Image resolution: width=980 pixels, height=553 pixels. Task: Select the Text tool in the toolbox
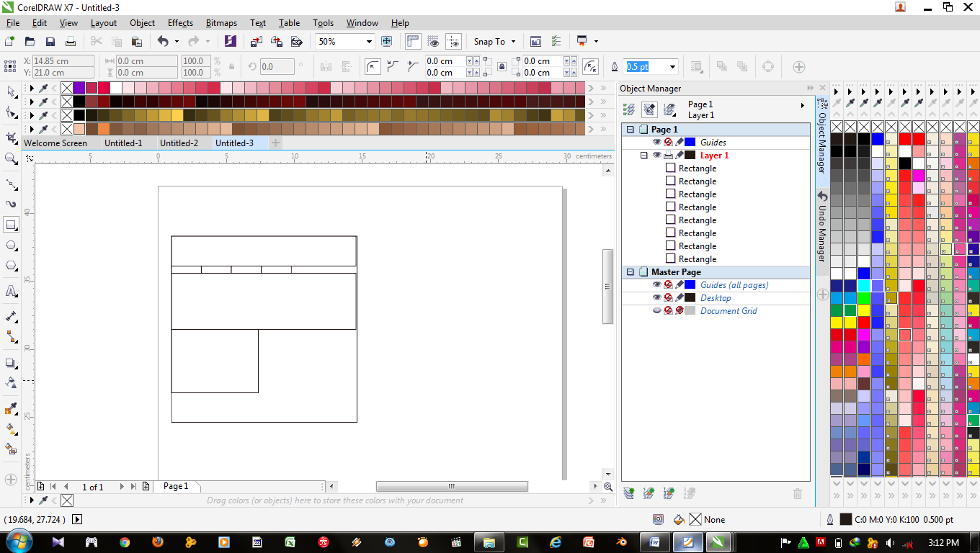tap(10, 292)
